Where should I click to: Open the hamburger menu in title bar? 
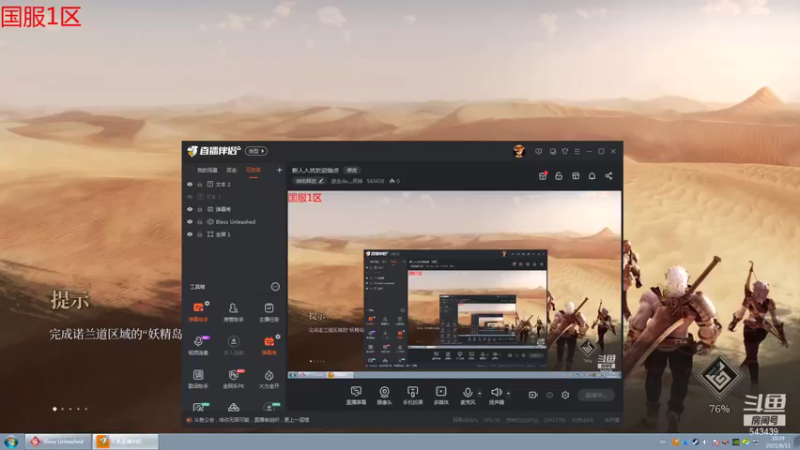(x=577, y=152)
